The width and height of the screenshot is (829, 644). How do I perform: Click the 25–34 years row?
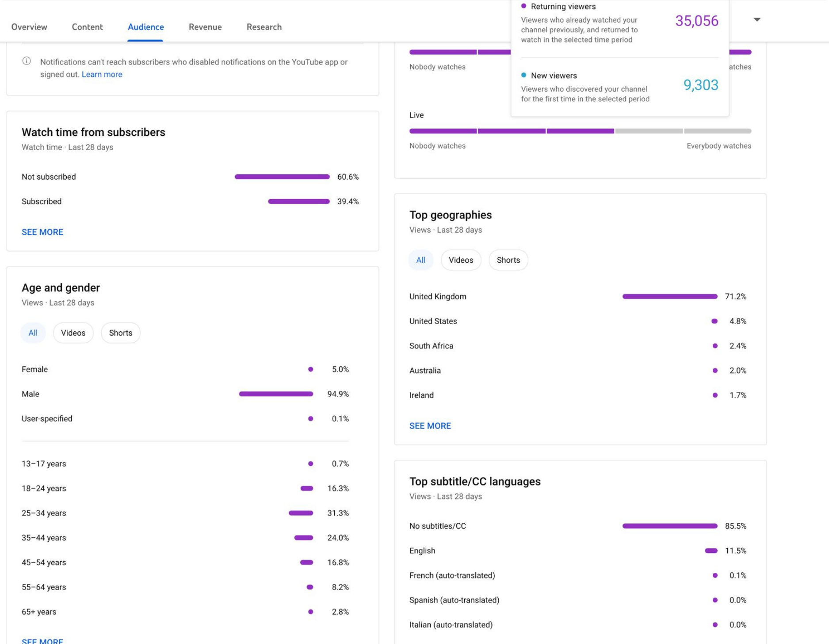185,513
